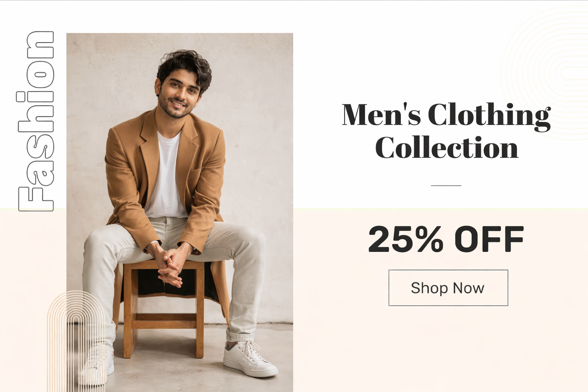Select the Men's Clothing Collection heading
The height and width of the screenshot is (392, 588).
point(446,131)
